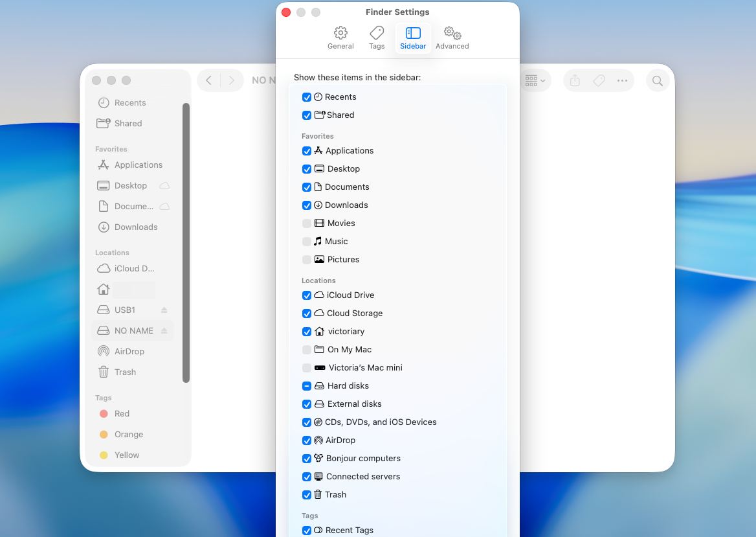Click the Edit Tags icon in Finder toolbar
Image resolution: width=756 pixels, height=537 pixels.
click(x=599, y=80)
